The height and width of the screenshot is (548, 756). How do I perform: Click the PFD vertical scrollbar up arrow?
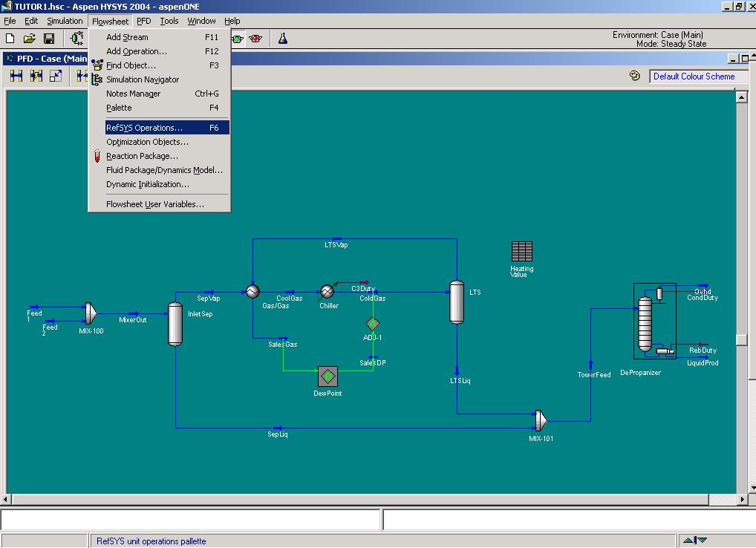pos(742,97)
